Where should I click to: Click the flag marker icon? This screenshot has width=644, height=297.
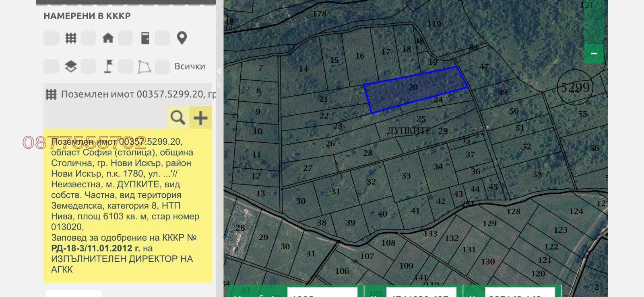108,66
